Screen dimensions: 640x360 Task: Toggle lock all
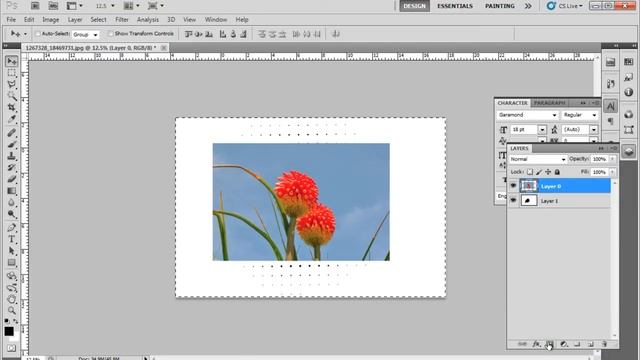point(557,172)
